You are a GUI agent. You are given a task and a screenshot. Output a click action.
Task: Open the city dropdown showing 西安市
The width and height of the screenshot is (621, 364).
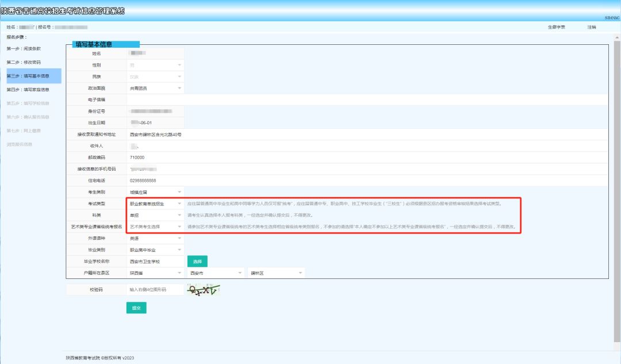click(216, 273)
